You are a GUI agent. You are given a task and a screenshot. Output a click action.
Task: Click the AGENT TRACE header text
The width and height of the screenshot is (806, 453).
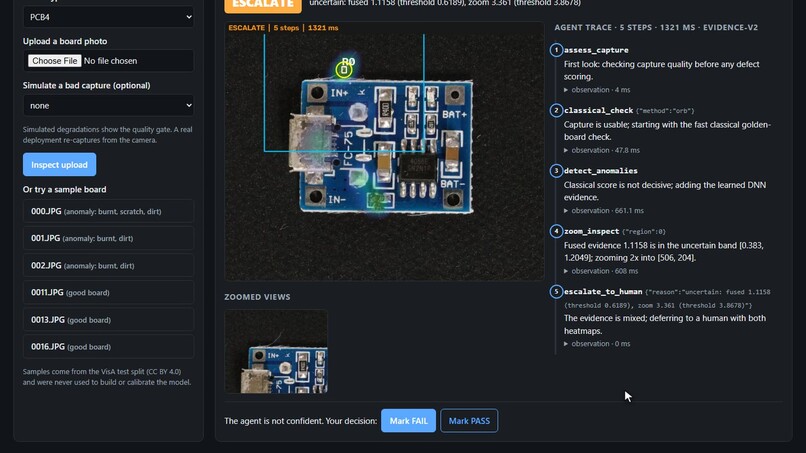pos(656,27)
